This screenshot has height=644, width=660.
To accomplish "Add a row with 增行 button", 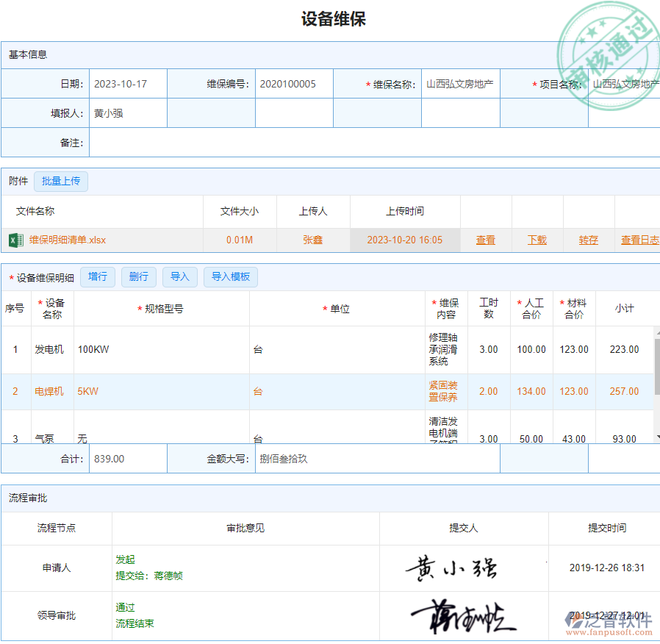I will (98, 277).
